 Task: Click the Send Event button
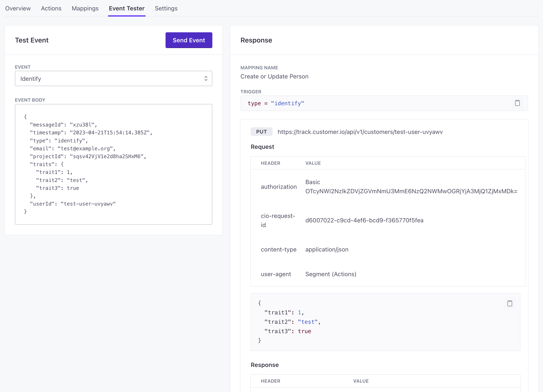pyautogui.click(x=189, y=40)
